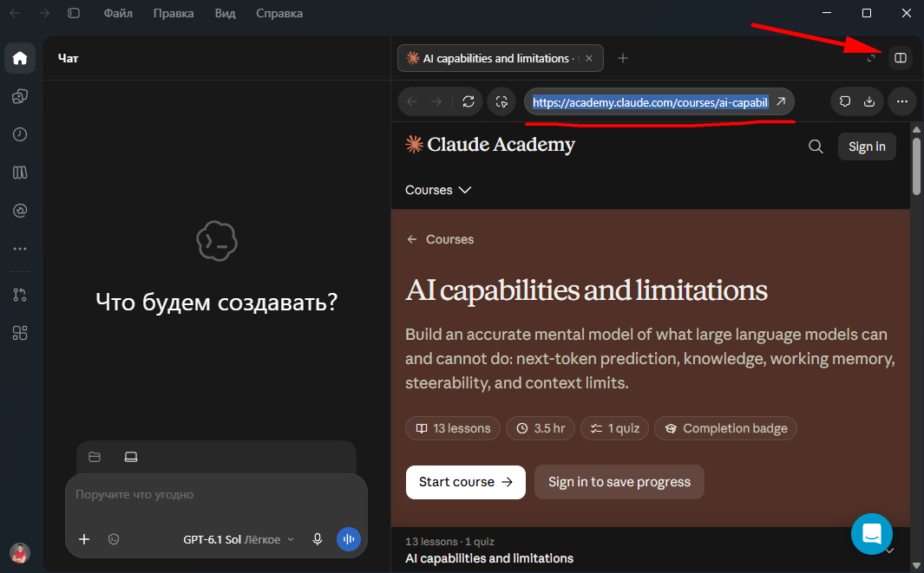924x573 pixels.
Task: Click the folder icon above prompt box
Action: 95,457
